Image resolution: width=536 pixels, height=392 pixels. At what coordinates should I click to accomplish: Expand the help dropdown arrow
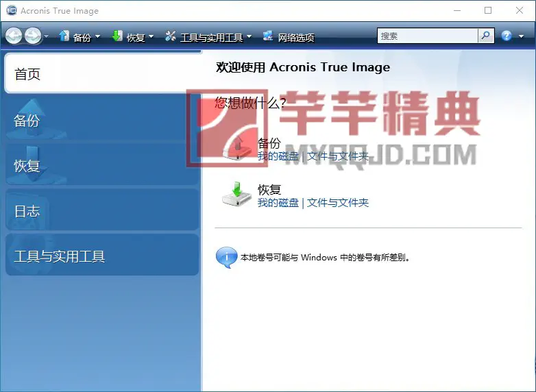coord(519,36)
